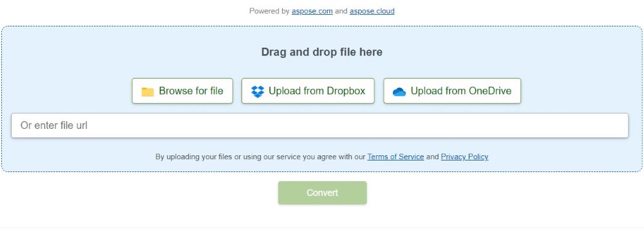Click the yellow folder icon
The width and height of the screenshot is (644, 232).
pos(147,92)
